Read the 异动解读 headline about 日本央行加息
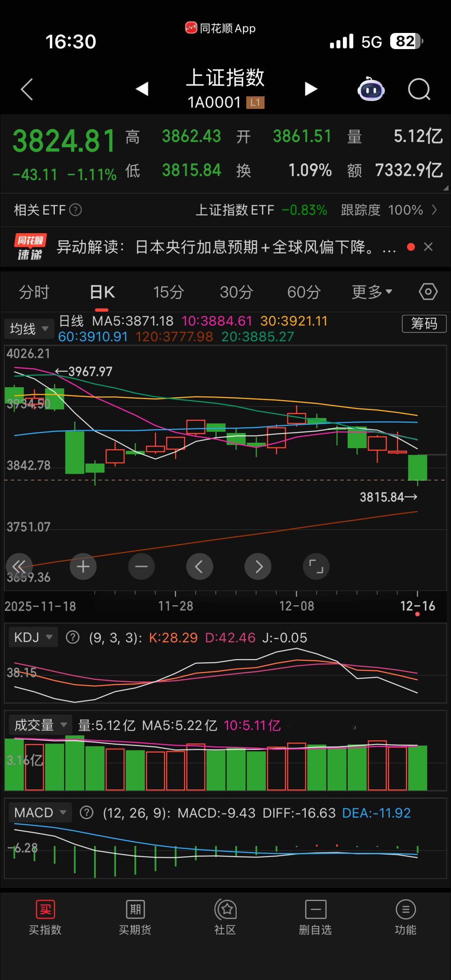The height and width of the screenshot is (980, 451). click(226, 247)
